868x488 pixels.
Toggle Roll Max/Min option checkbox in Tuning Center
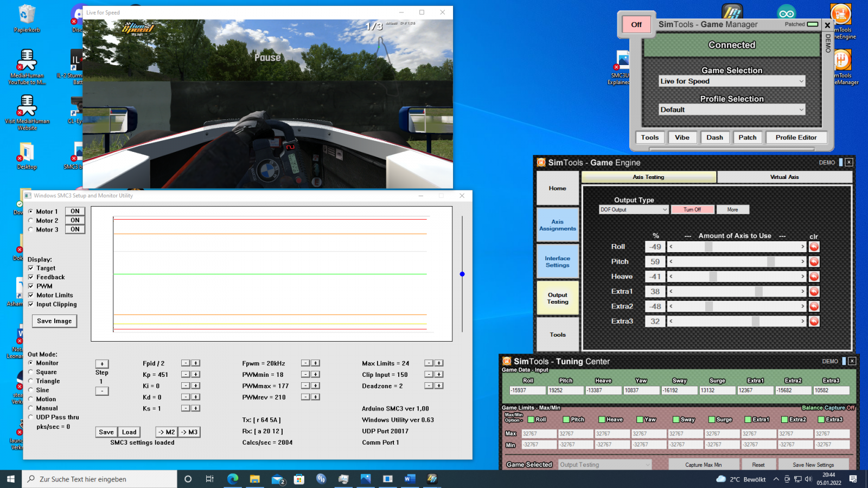[531, 420]
